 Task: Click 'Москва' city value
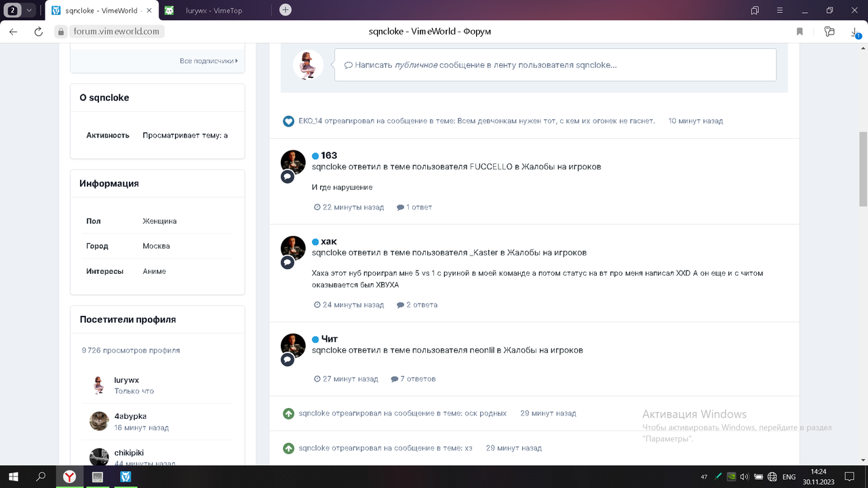[156, 246]
